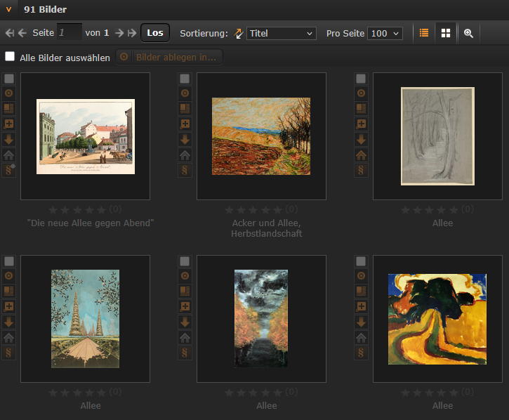Reverse the sort direction with the arrows icon
The height and width of the screenshot is (420, 509).
239,34
